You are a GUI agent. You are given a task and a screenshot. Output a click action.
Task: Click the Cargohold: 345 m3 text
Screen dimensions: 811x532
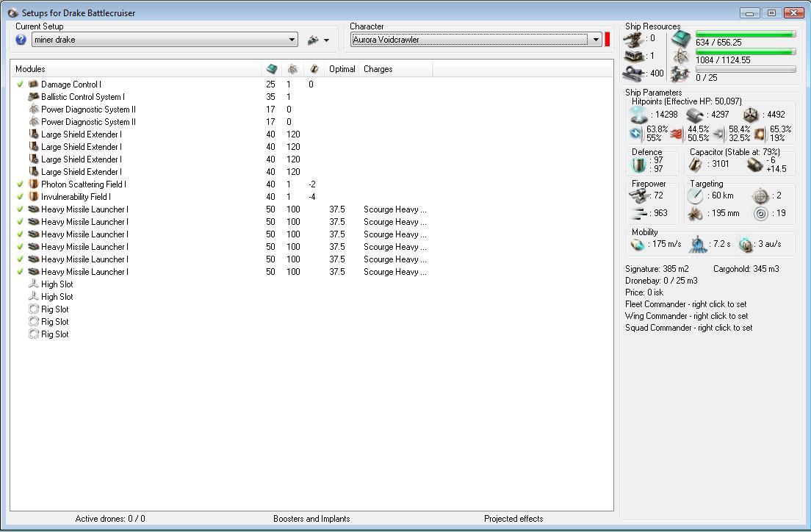click(746, 269)
